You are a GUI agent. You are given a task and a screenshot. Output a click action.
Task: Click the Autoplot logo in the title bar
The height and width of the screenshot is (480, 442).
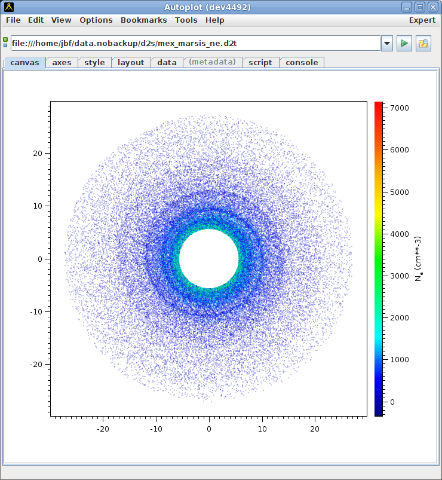coord(9,7)
